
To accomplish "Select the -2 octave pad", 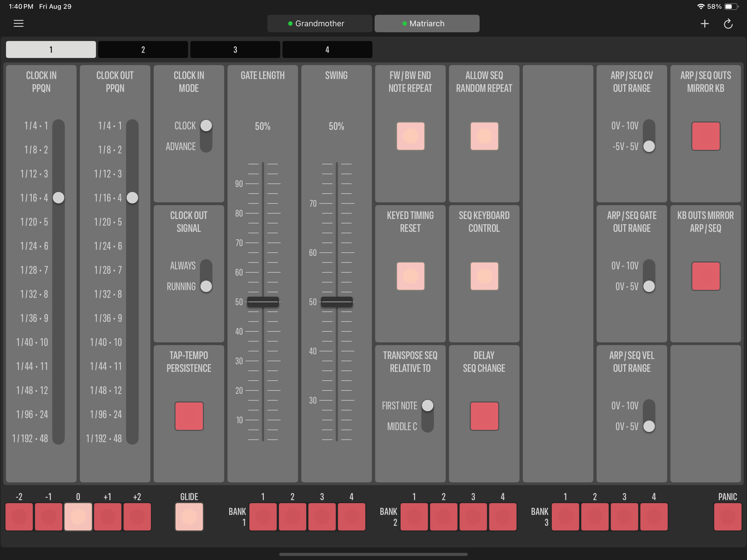I will pos(19,517).
